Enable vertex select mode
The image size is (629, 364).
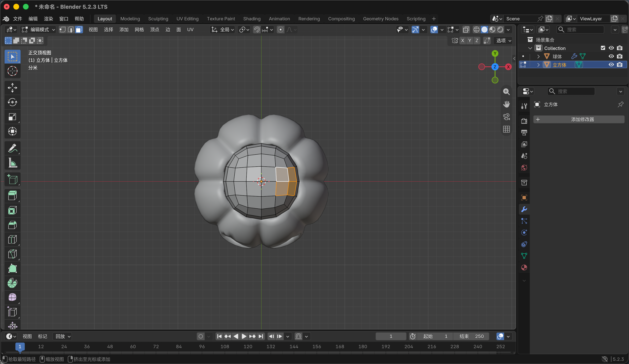[x=62, y=30]
